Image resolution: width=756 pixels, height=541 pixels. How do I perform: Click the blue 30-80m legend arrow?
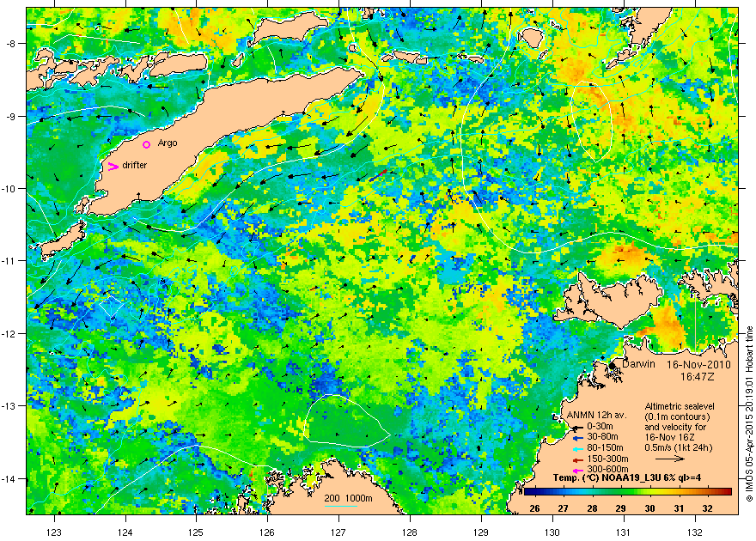pos(577,437)
